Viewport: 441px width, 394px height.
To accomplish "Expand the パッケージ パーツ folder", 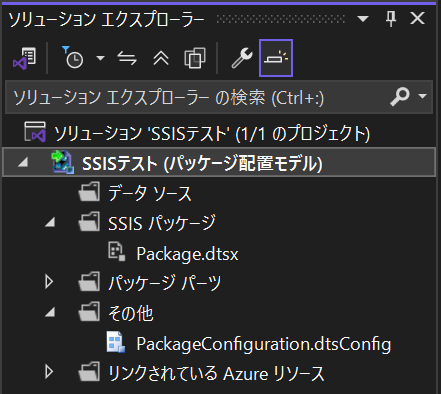I will pos(49,282).
